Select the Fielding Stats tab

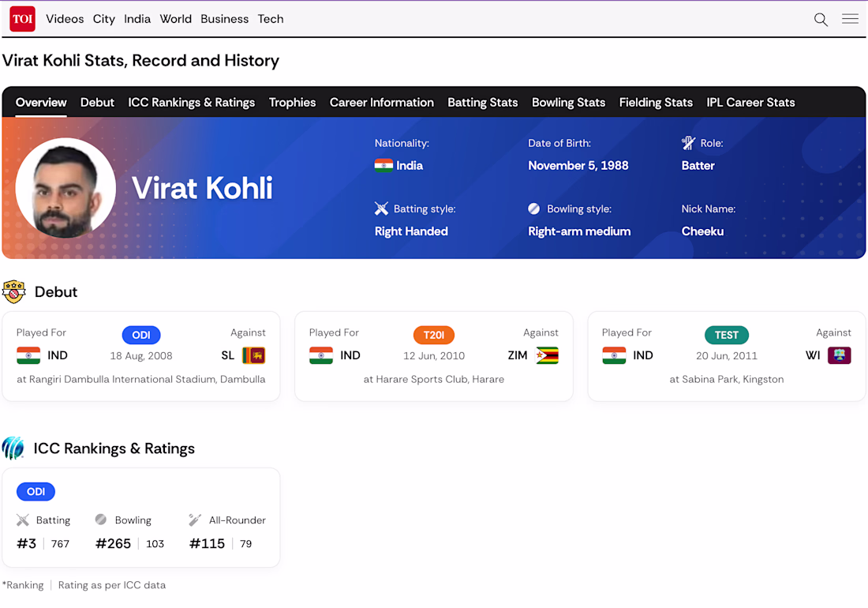point(656,103)
